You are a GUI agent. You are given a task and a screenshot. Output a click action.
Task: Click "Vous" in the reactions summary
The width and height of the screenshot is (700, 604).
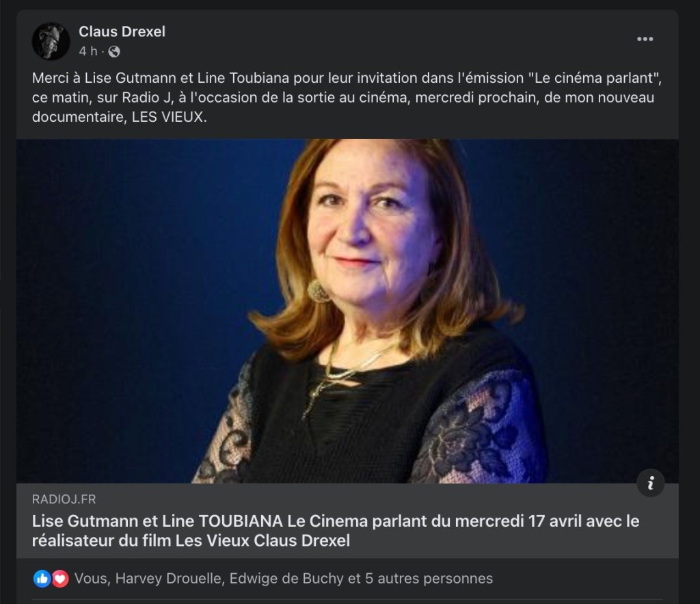pyautogui.click(x=90, y=579)
